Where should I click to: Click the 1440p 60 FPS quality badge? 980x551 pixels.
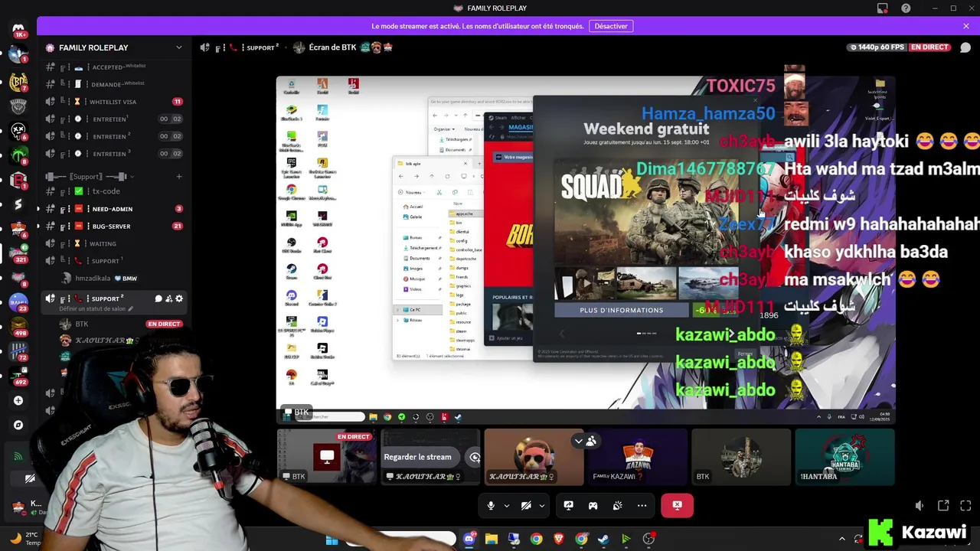[877, 47]
